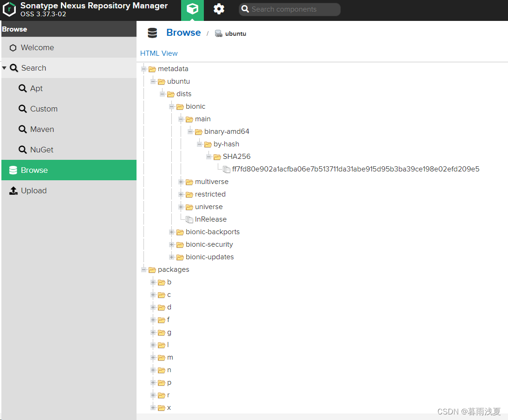Click the bionic-security folder icon
Viewport: 508px width, 420px height.
pos(180,244)
